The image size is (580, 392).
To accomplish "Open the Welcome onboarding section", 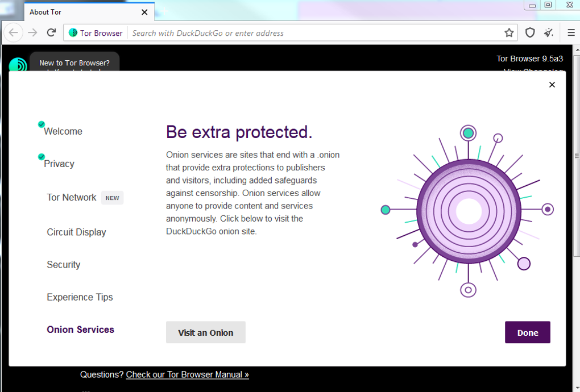I will (63, 131).
